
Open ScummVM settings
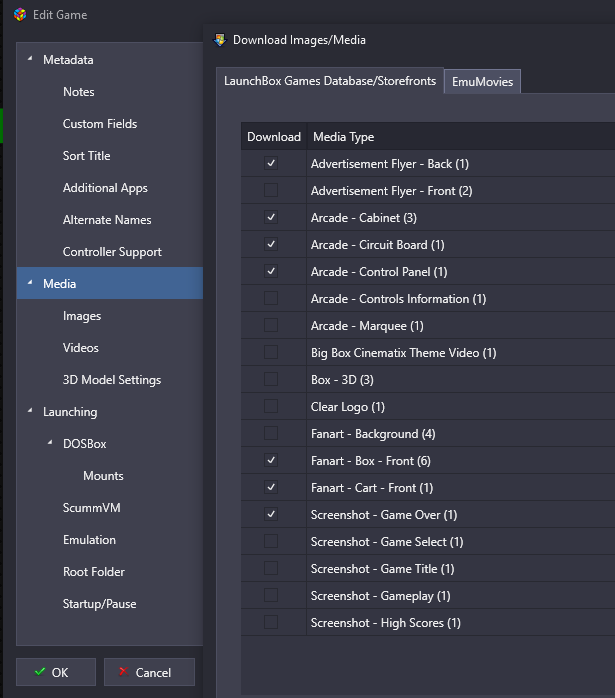point(92,508)
